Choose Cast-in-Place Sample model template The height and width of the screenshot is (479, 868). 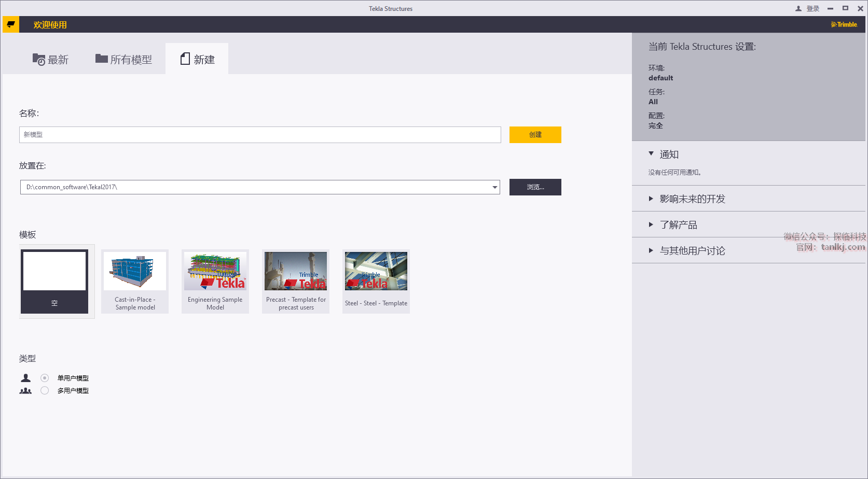[x=135, y=281]
